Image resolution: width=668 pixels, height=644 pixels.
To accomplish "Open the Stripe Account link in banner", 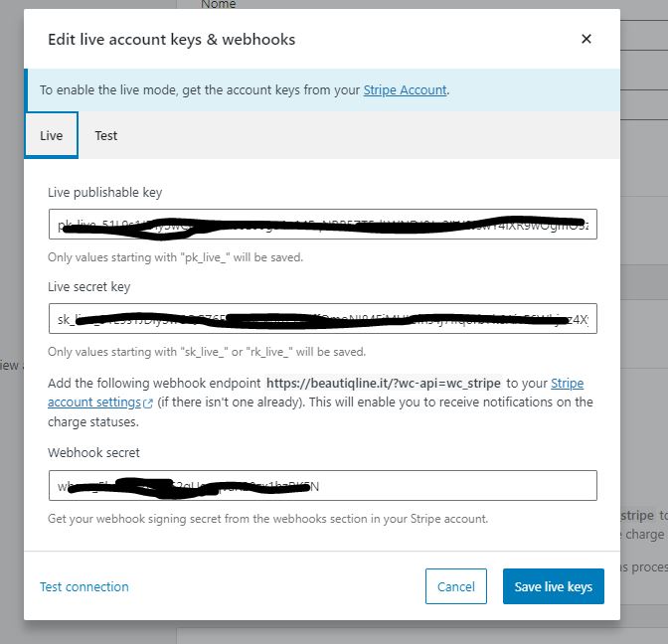I will 405,89.
